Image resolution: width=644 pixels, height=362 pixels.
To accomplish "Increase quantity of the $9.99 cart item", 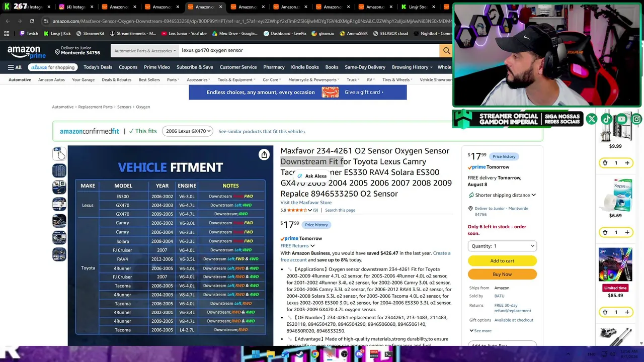I will click(x=627, y=163).
